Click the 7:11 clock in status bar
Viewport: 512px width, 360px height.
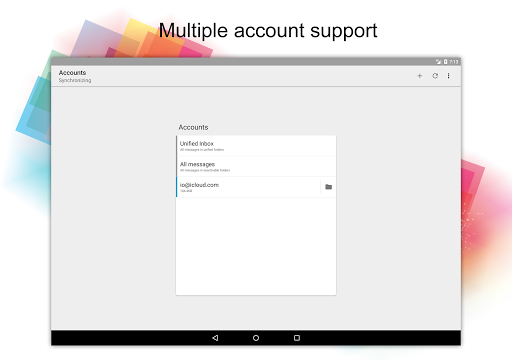[x=454, y=62]
